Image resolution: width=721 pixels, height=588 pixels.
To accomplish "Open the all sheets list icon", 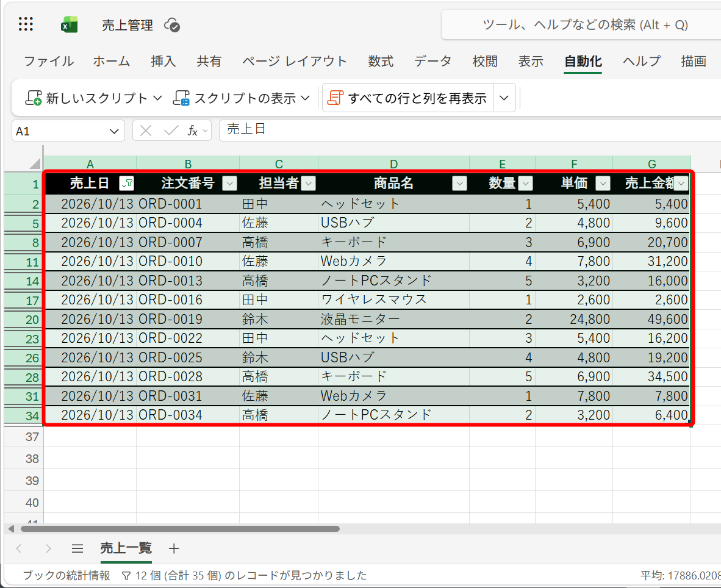I will coord(77,548).
